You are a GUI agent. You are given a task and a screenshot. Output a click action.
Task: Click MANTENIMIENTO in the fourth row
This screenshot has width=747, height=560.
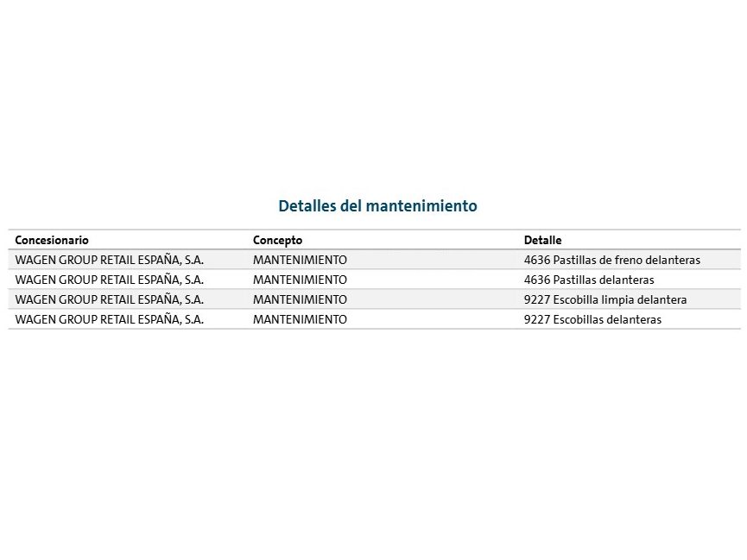(300, 319)
